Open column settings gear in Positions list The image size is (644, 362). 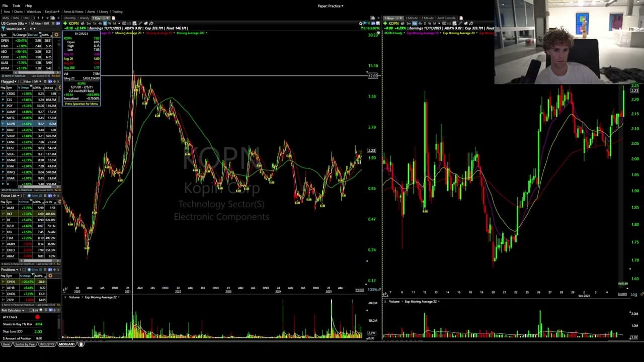(x=50, y=276)
